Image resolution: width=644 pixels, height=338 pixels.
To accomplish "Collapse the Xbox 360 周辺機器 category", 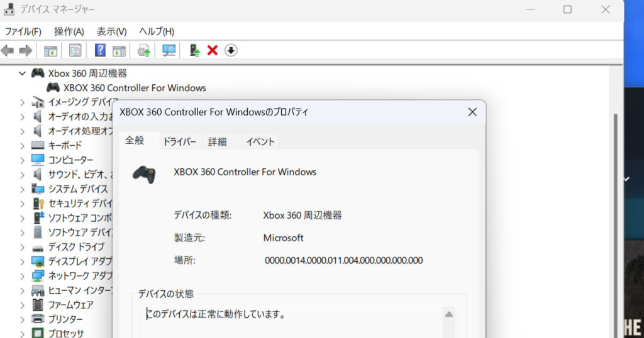I will point(23,74).
